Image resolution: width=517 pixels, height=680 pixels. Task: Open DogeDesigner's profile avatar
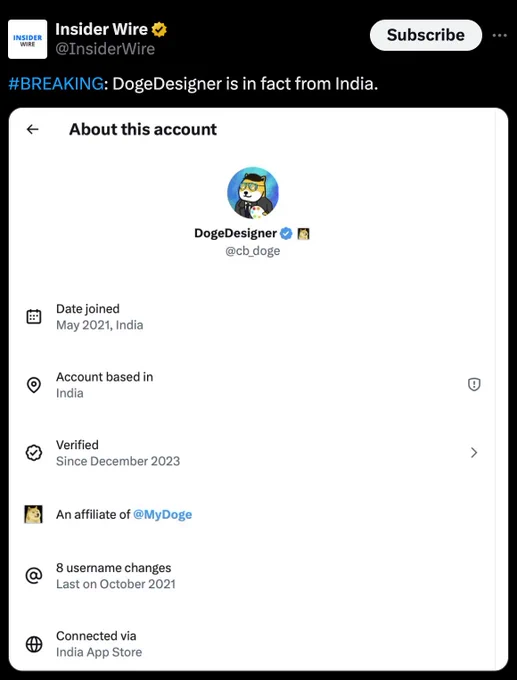[253, 193]
